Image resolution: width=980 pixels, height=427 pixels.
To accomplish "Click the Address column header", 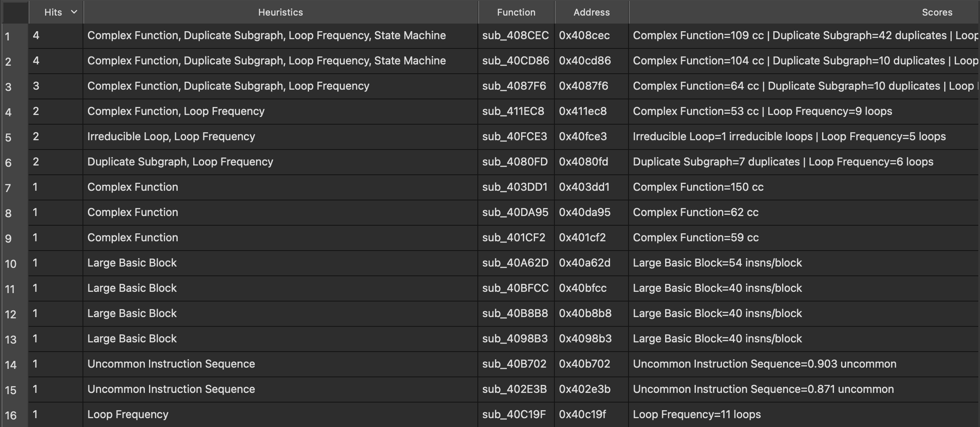I will click(592, 12).
